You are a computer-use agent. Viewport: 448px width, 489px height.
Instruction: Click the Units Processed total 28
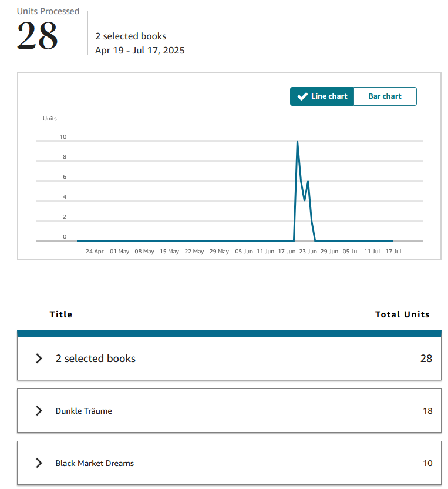38,36
